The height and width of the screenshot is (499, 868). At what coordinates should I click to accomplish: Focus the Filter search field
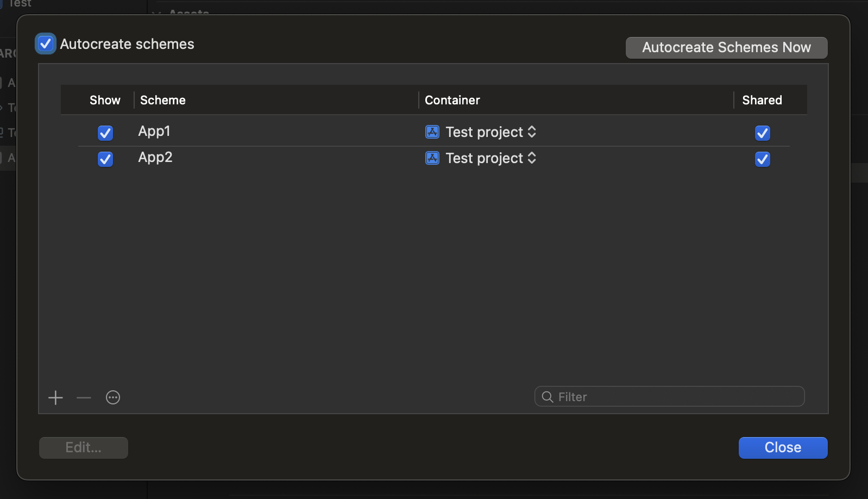pyautogui.click(x=669, y=397)
